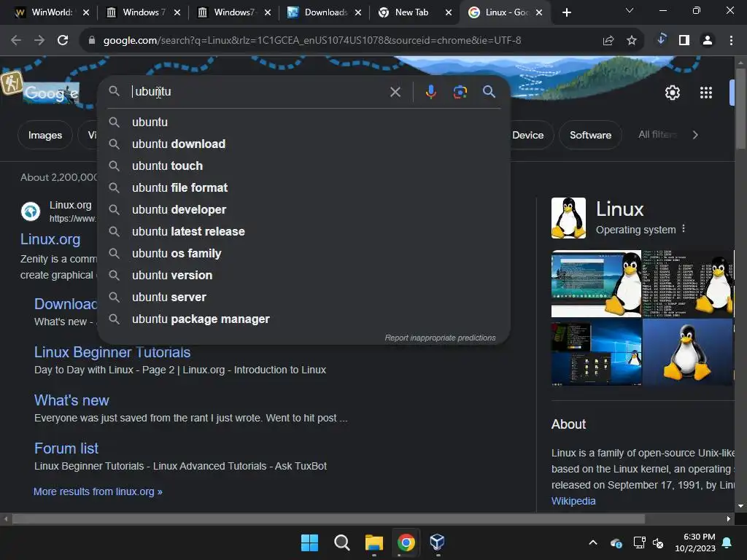The height and width of the screenshot is (560, 747).
Task: Open the Forum list sitelink
Action: (66, 448)
